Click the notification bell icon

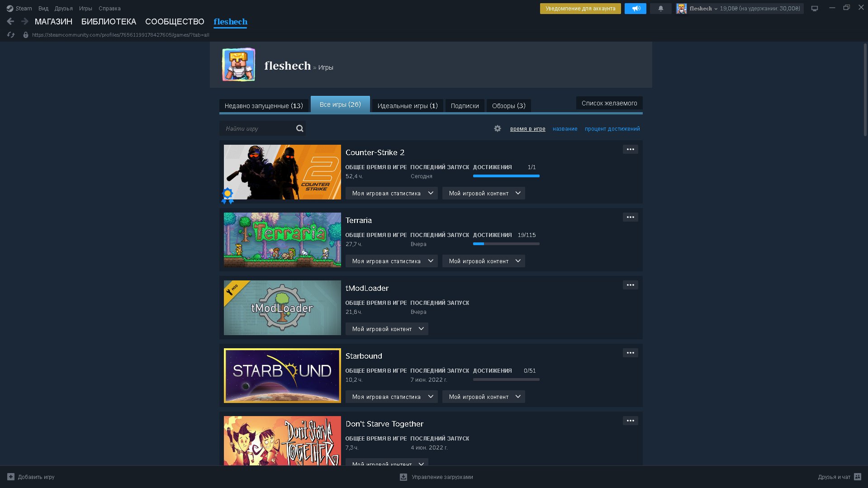click(660, 9)
